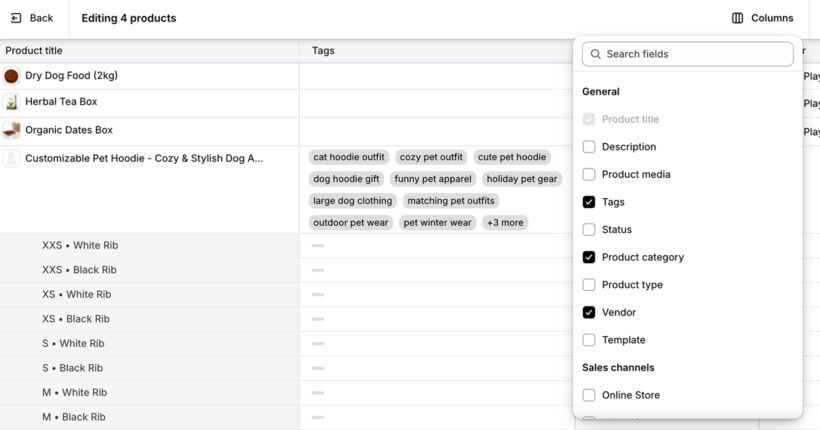Select the 'large dog clothing' tag
Viewport: 820px width, 430px height.
pos(352,201)
